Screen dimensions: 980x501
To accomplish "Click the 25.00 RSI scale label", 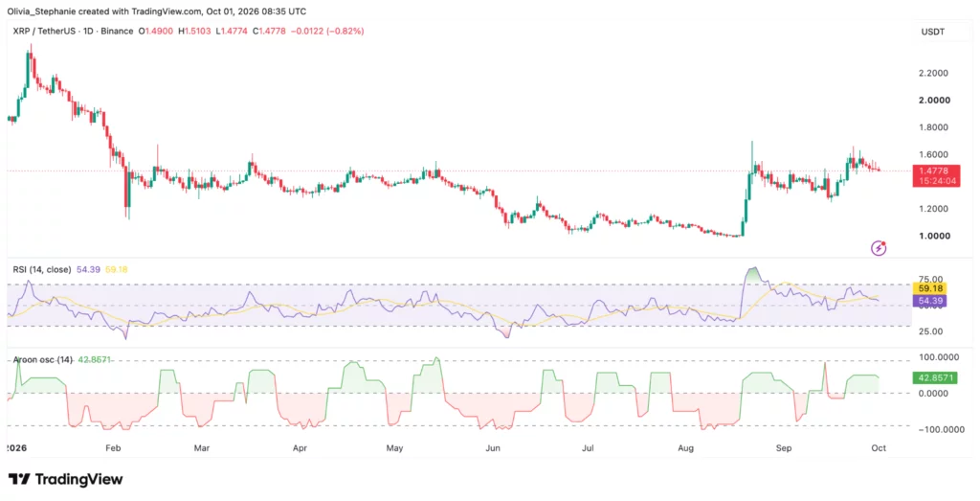I will [930, 330].
